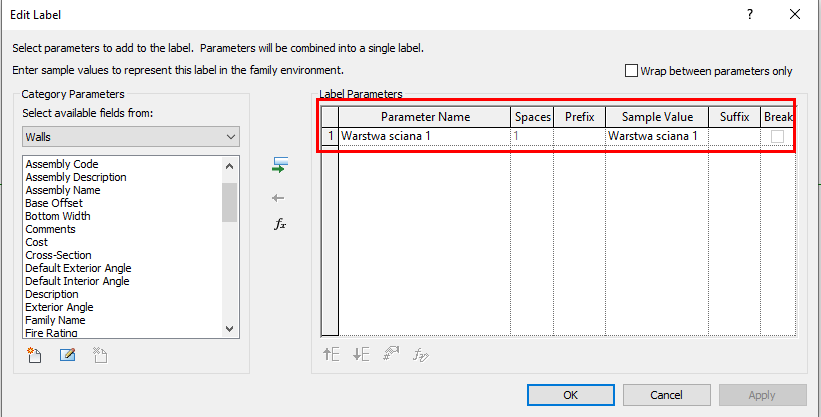Click the scroll up arrow of parameter list
821x417 pixels.
(230, 165)
